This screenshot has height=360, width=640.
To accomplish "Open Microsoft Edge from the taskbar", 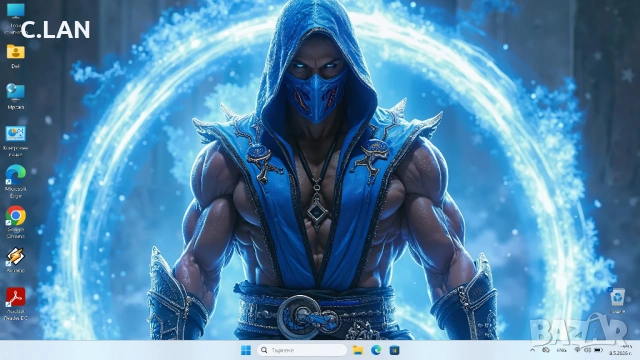I will pyautogui.click(x=376, y=350).
